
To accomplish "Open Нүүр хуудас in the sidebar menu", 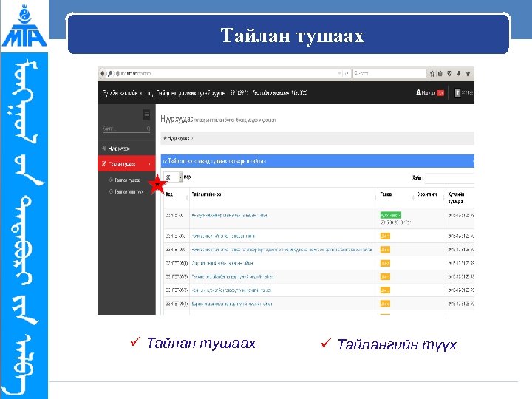I will point(126,149).
